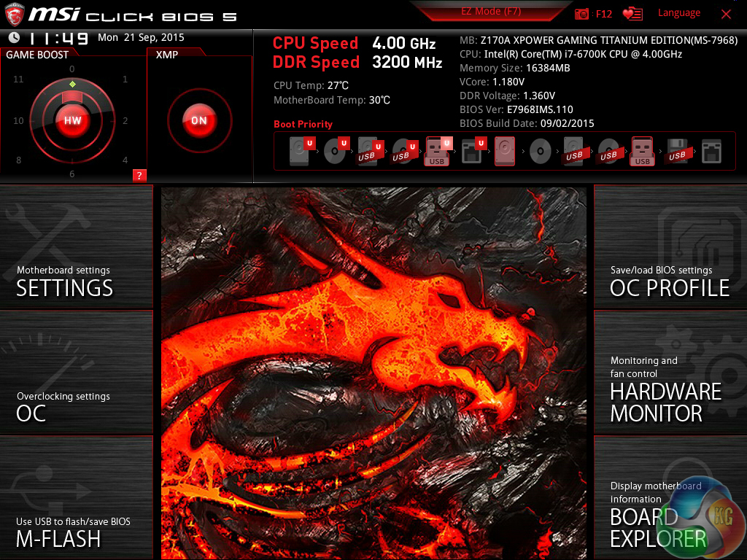Click the Memory Size 16384MB line
The image size is (747, 560).
click(x=514, y=68)
